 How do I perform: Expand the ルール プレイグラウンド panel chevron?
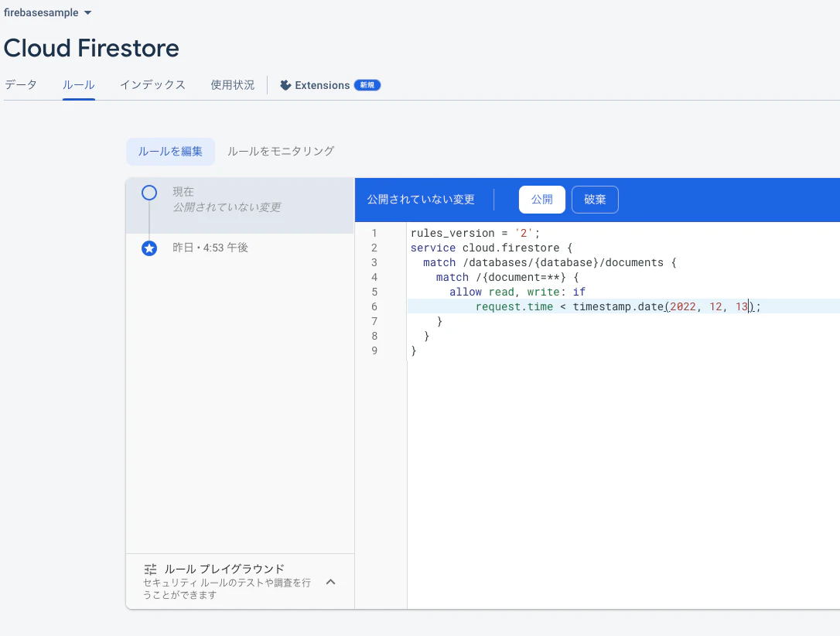coord(330,582)
